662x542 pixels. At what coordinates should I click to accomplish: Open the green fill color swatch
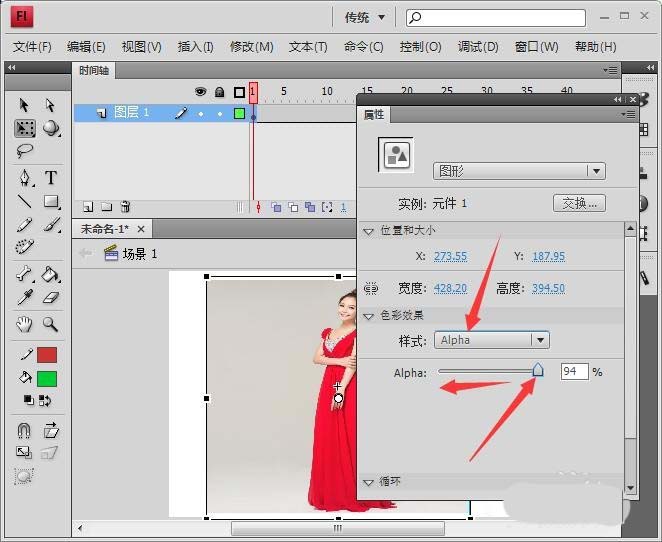46,379
